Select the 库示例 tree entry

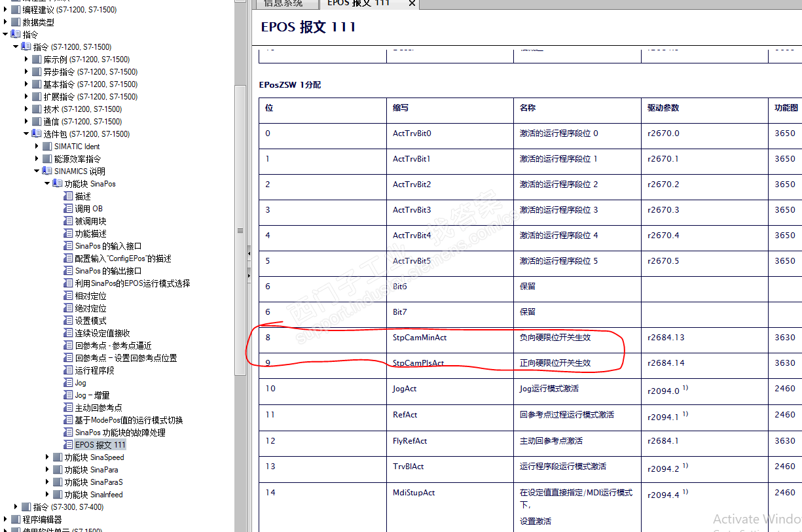(x=86, y=60)
